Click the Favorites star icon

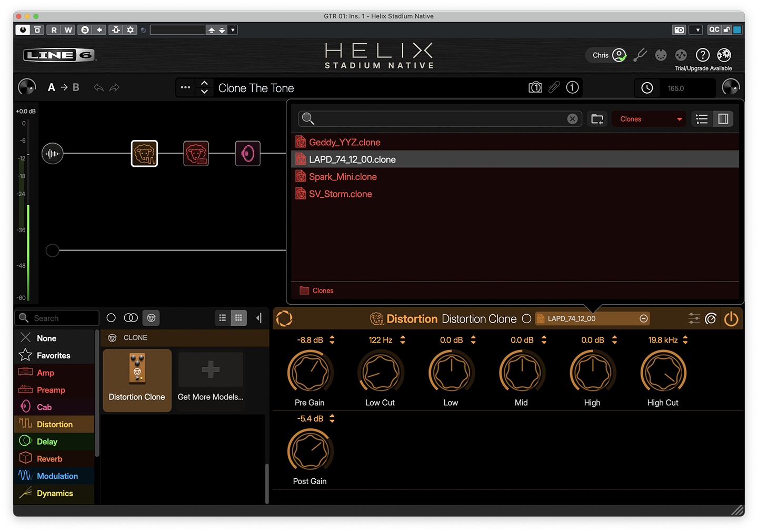point(25,355)
